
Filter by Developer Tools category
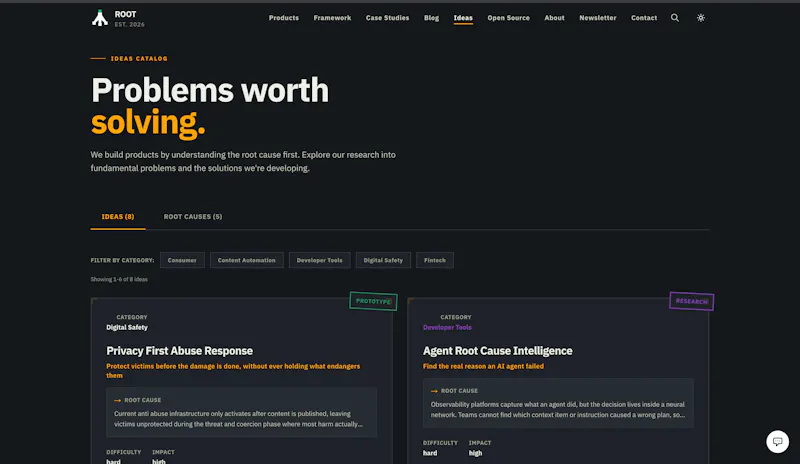(319, 260)
